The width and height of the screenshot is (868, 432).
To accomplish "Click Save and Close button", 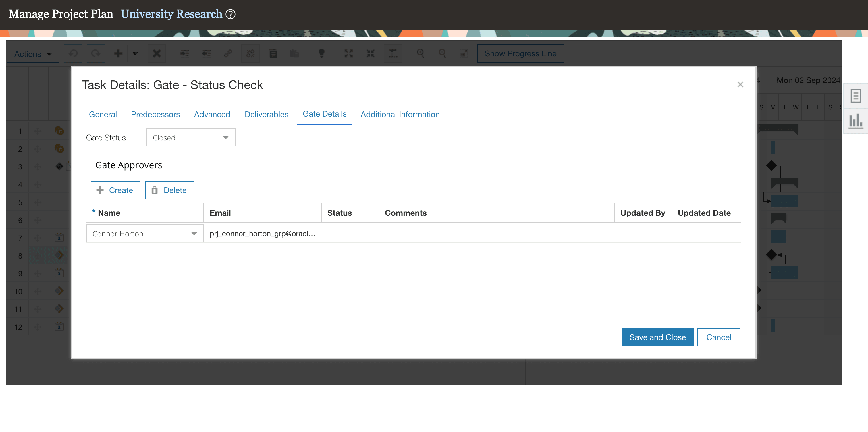I will [x=657, y=337].
